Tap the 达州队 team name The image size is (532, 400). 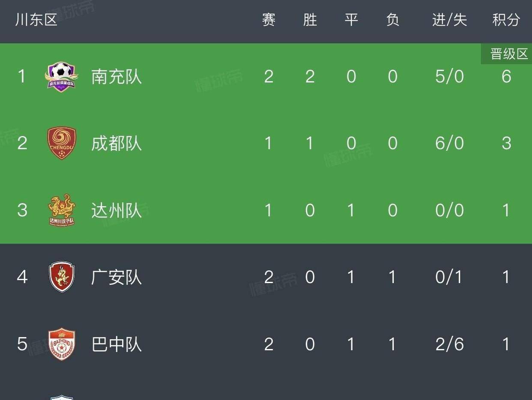tap(117, 210)
